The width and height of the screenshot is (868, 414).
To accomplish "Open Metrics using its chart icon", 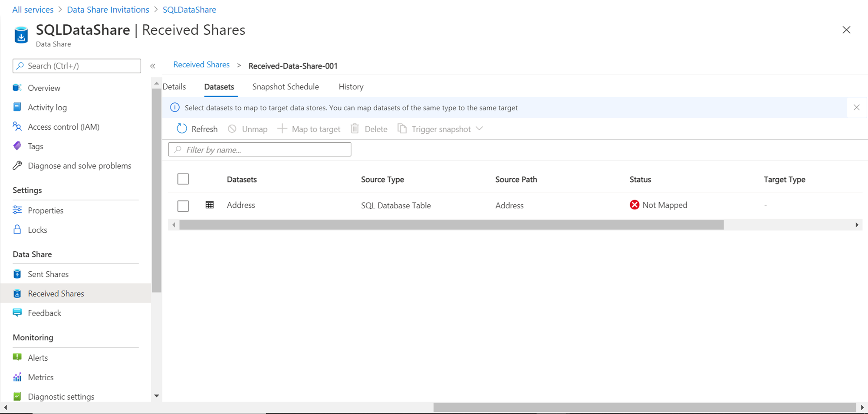I will coord(17,377).
